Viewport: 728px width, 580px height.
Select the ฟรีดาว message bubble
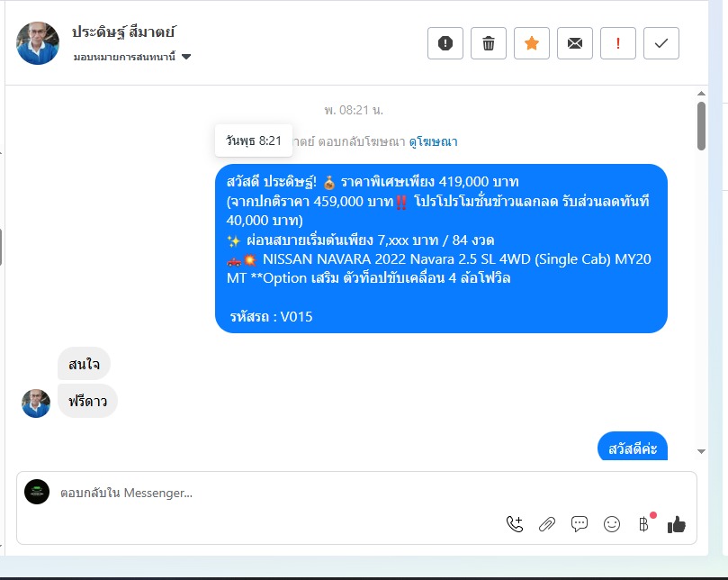[87, 401]
